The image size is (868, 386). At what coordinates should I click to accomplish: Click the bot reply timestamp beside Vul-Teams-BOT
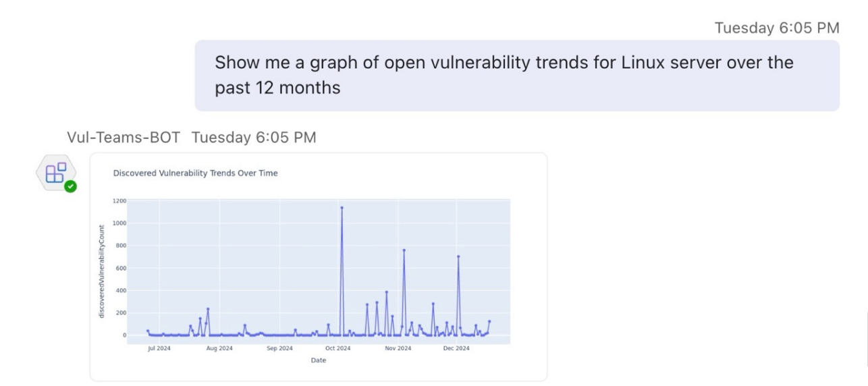coord(254,138)
